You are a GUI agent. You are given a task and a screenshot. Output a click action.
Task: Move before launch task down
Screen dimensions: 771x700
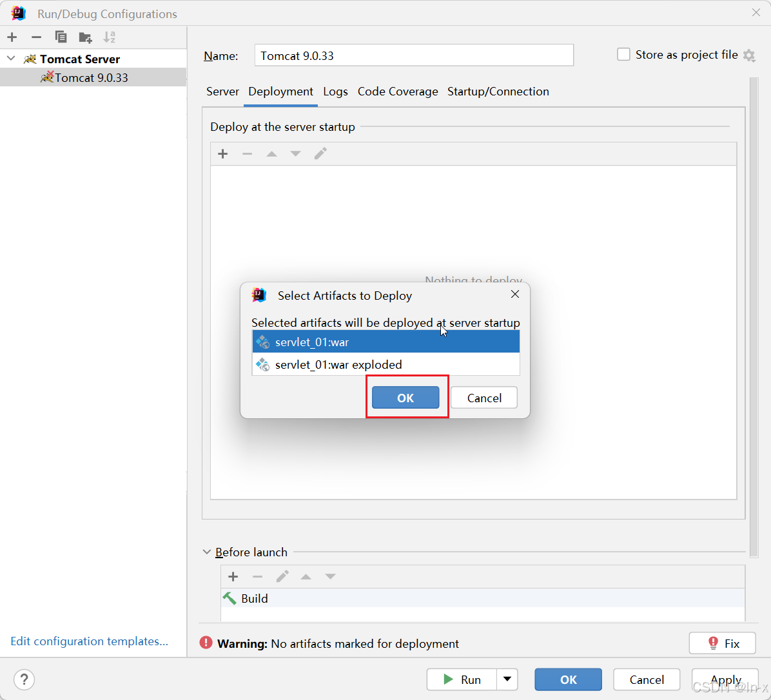330,577
